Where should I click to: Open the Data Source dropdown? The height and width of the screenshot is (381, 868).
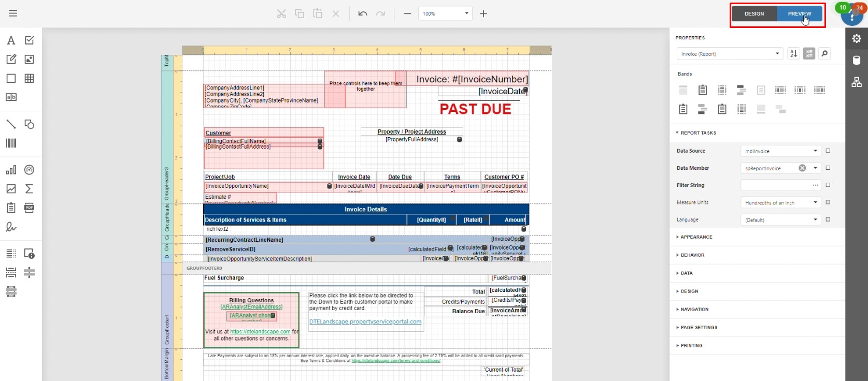point(780,151)
